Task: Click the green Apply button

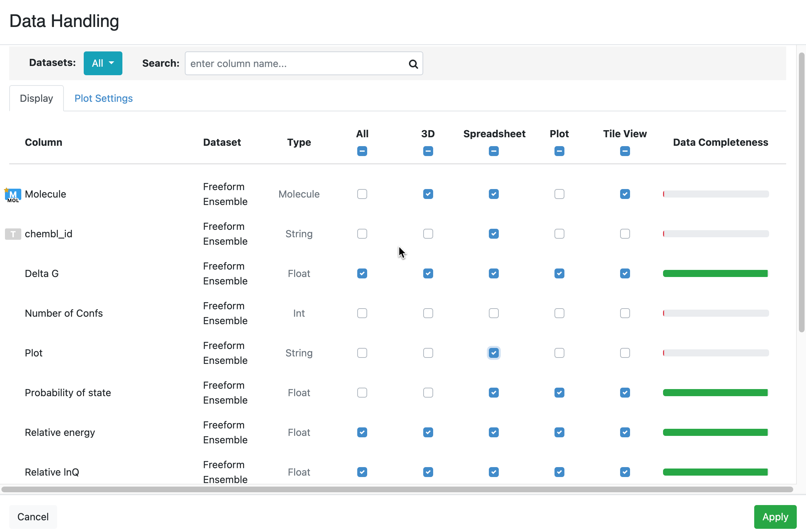Action: click(775, 517)
